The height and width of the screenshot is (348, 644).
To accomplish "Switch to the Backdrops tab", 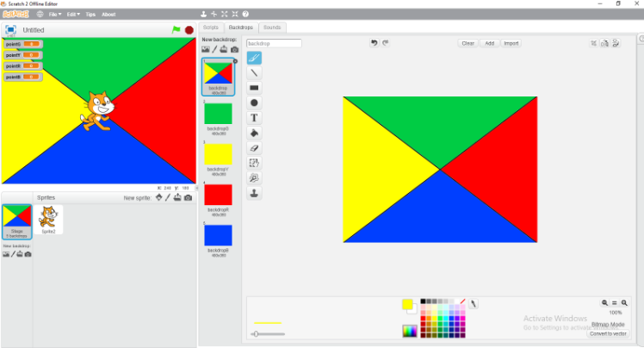I will (241, 27).
